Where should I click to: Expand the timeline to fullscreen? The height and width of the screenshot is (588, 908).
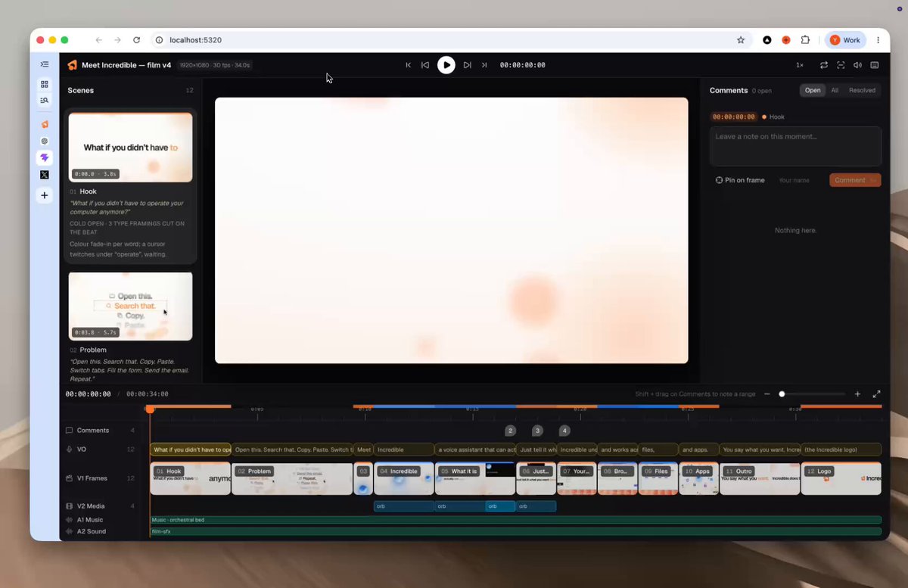[877, 394]
